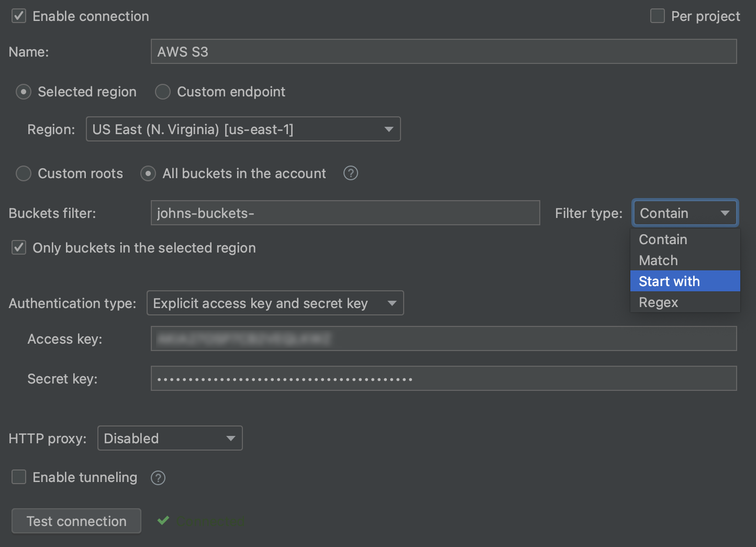756x547 pixels.
Task: Click inside the Buckets filter field
Action: [x=345, y=213]
